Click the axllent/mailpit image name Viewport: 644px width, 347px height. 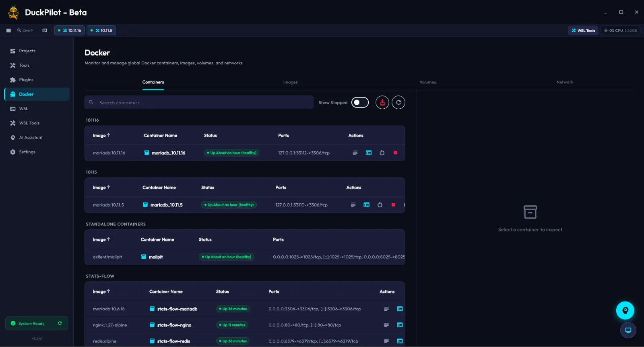[107, 257]
